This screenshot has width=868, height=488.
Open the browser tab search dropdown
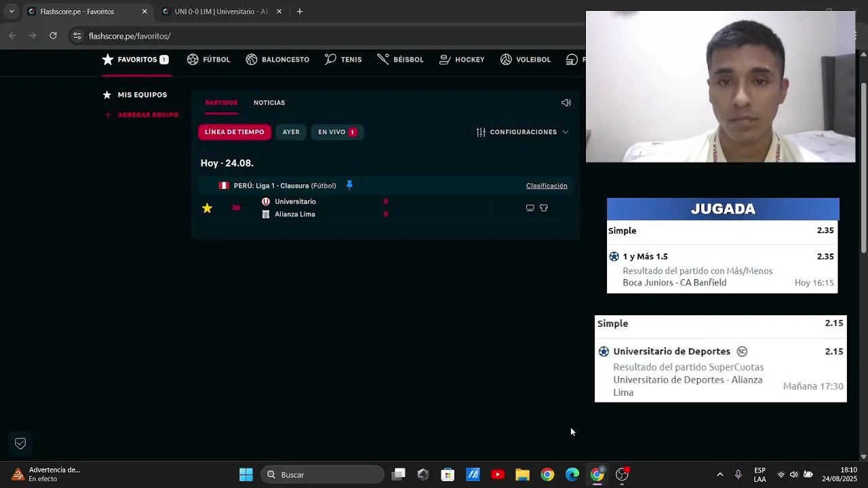click(12, 12)
